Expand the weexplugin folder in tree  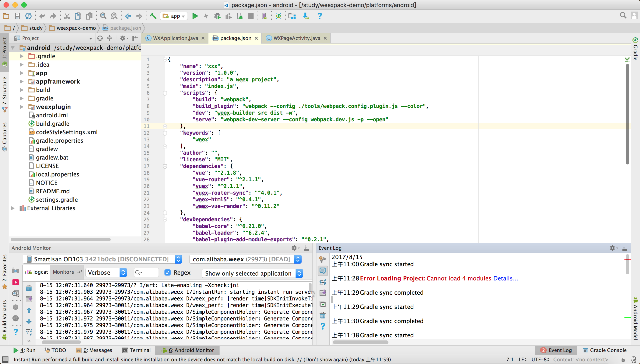[x=22, y=107]
